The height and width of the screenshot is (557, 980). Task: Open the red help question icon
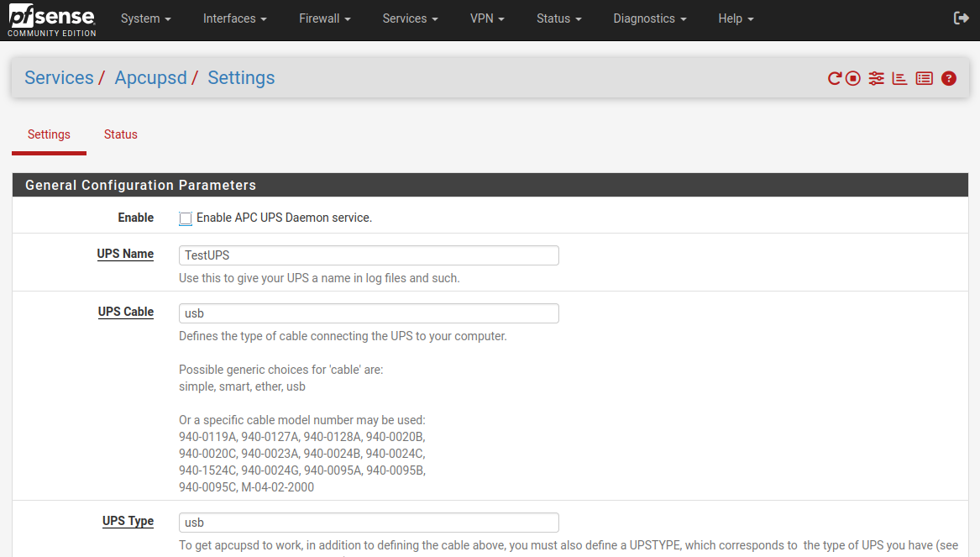coord(949,78)
